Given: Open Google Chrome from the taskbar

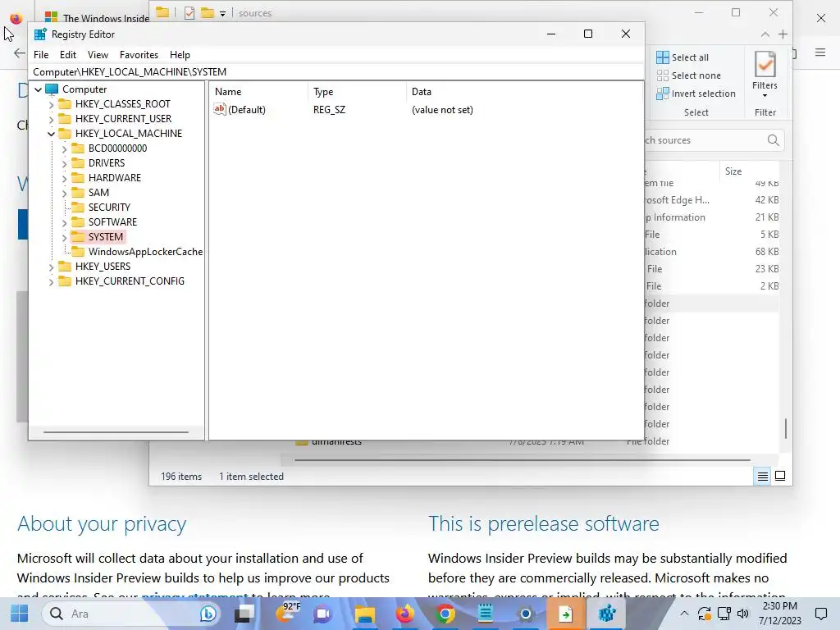Looking at the screenshot, I should [445, 614].
